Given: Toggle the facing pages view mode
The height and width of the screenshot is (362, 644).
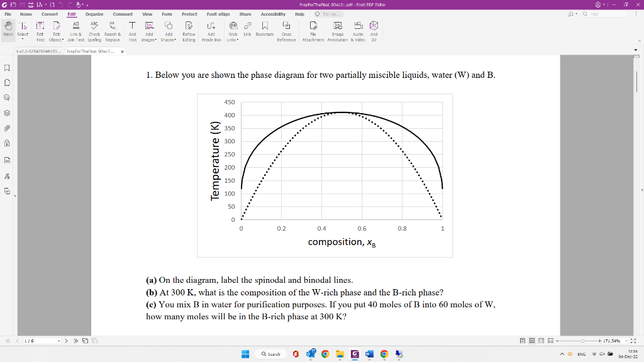Looking at the screenshot, I should (541, 341).
